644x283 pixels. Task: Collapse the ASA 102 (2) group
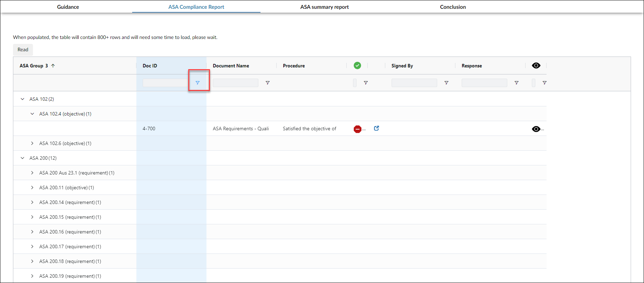pyautogui.click(x=22, y=99)
